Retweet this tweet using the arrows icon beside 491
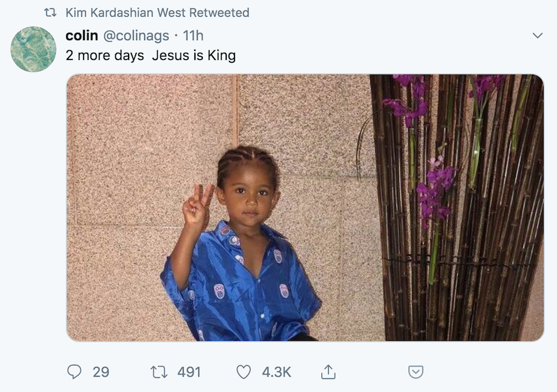The width and height of the screenshot is (557, 392). (160, 372)
